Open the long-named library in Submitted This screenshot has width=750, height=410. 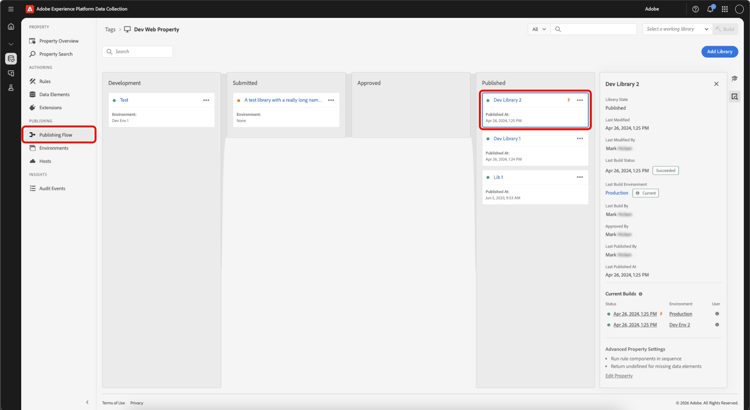pyautogui.click(x=283, y=100)
